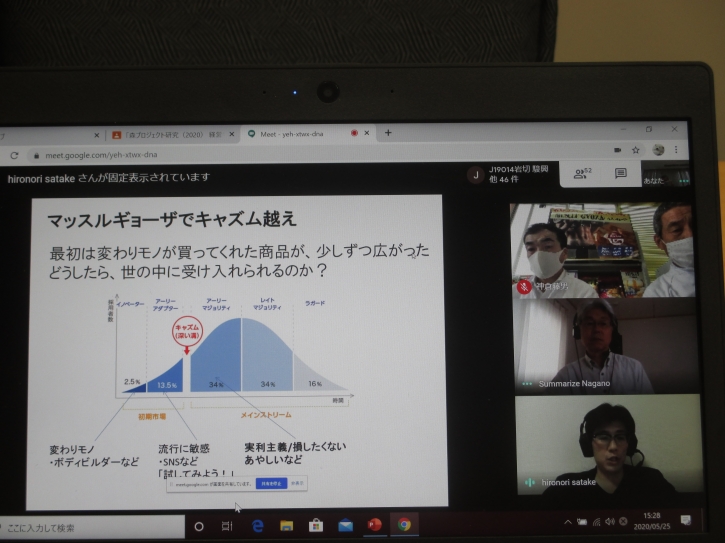725x543 pixels.
Task: Click the participant name J19014 text
Action: 519,169
